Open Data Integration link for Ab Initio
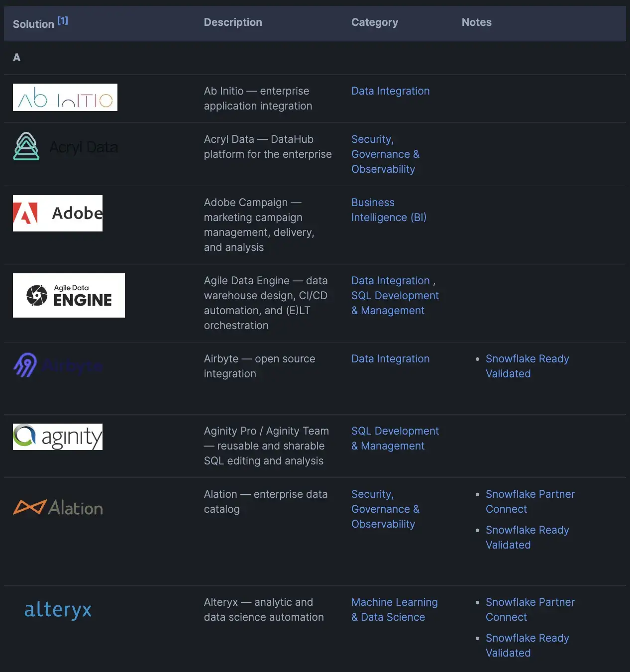The width and height of the screenshot is (630, 672). (x=390, y=91)
